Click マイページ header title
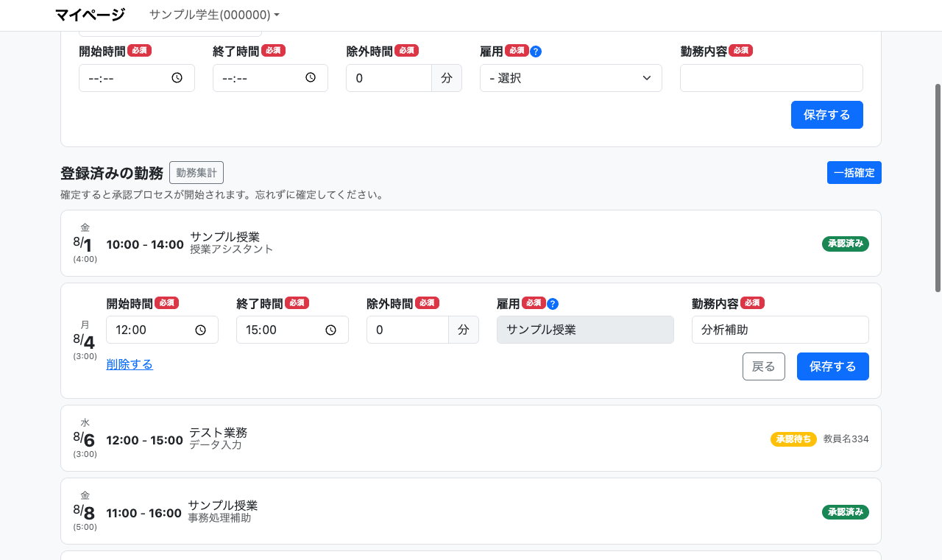This screenshot has height=560, width=942. 90,15
